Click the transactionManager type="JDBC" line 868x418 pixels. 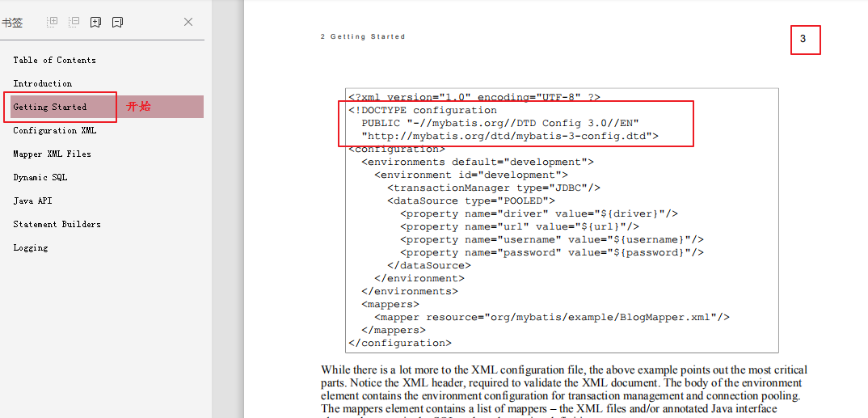tap(494, 188)
